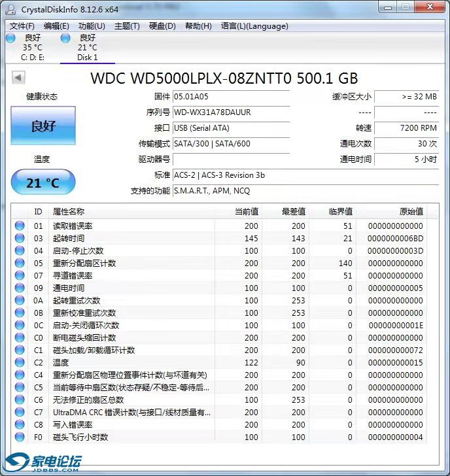
Task: Click the serial number field WD-WX31A78DAUUR
Action: click(x=231, y=112)
